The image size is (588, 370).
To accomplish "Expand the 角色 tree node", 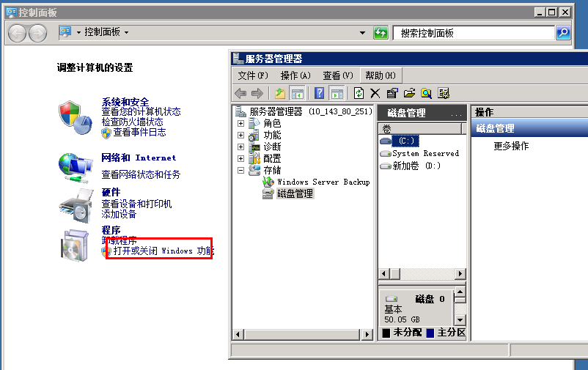I will 240,123.
